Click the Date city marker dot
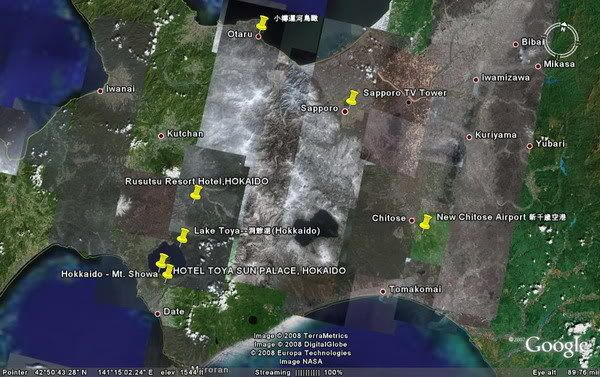The image size is (600, 377). coord(158,314)
